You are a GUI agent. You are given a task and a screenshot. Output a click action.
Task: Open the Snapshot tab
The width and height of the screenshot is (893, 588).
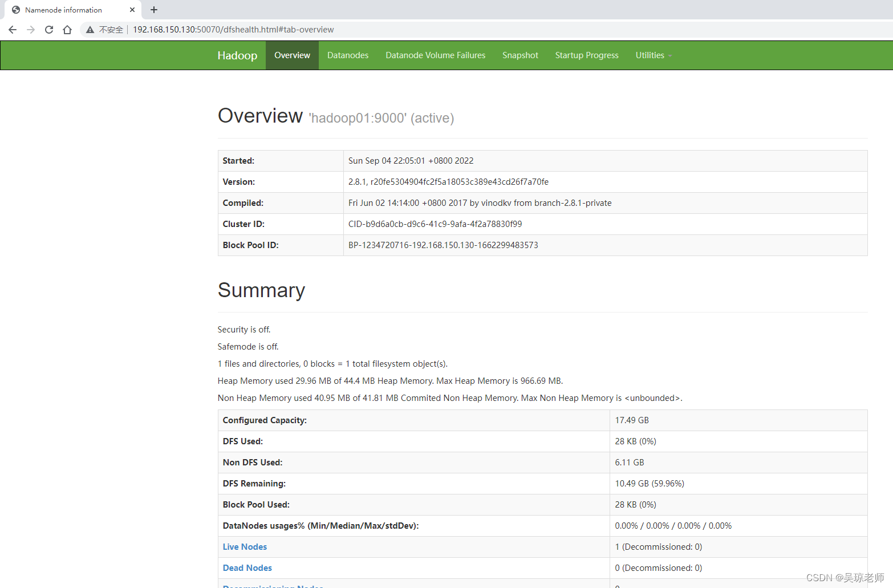pyautogui.click(x=520, y=55)
